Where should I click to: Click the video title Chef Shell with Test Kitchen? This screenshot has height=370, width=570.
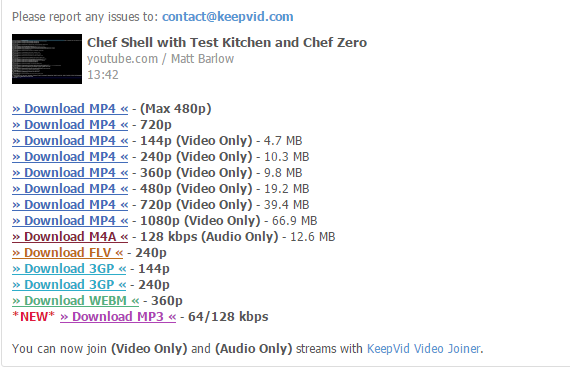[227, 43]
